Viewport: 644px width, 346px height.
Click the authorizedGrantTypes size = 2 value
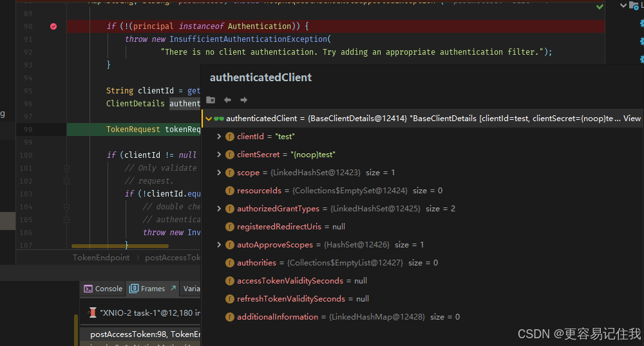pyautogui.click(x=440, y=209)
